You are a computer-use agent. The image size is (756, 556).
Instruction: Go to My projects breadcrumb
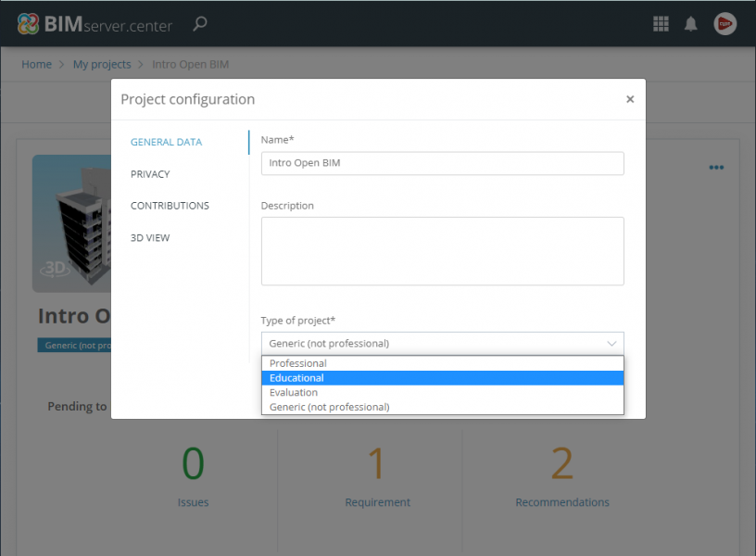[102, 65]
